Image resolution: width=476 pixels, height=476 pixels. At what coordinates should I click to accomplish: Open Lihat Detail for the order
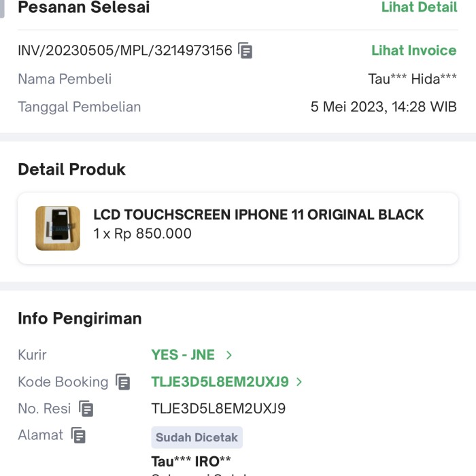(419, 7)
